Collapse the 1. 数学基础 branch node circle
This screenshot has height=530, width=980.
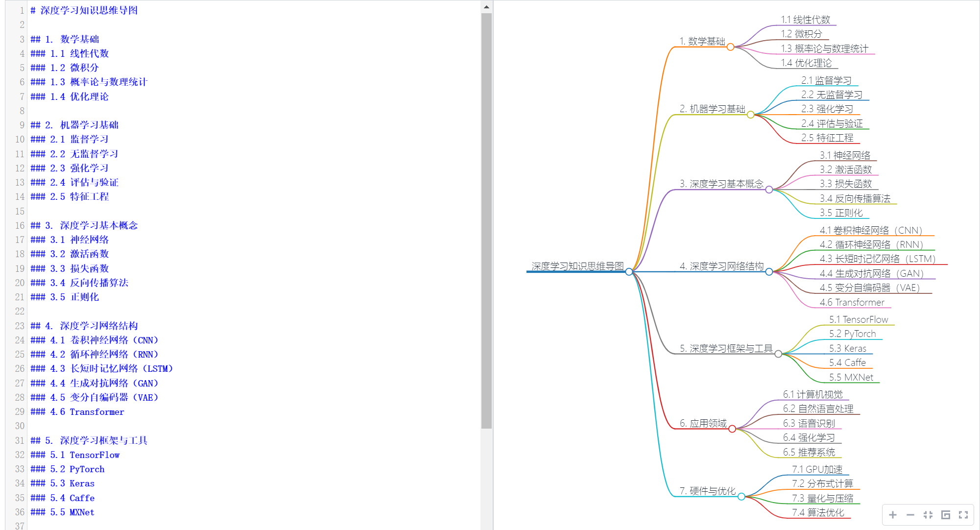click(730, 47)
